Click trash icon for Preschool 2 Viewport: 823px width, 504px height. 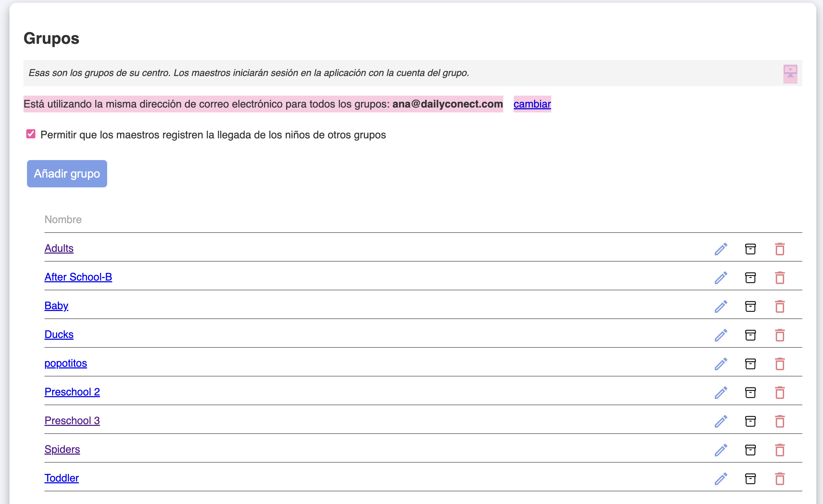coord(780,393)
